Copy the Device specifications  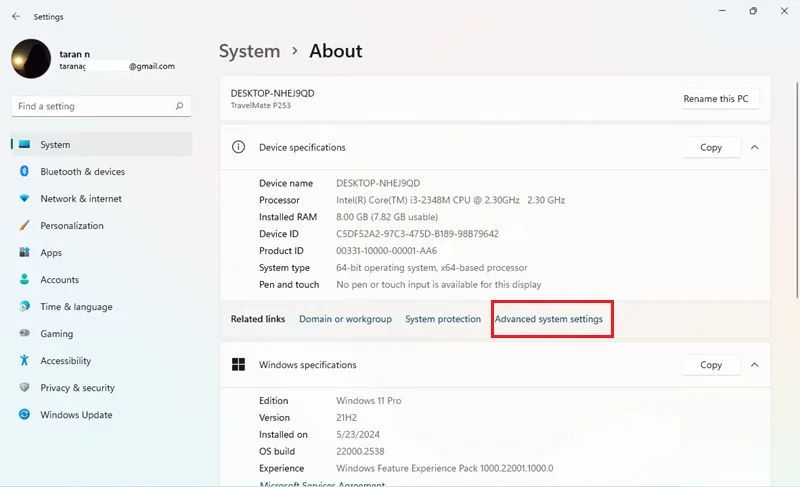(711, 147)
